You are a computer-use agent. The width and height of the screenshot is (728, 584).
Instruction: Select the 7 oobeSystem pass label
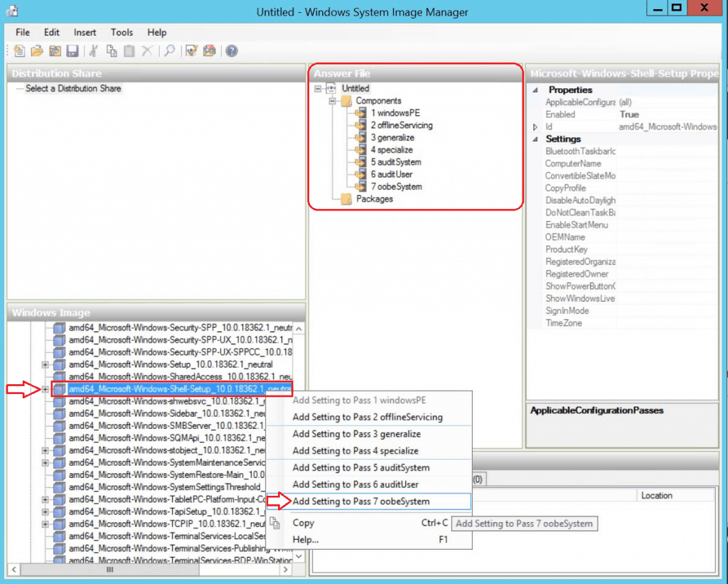click(x=397, y=187)
